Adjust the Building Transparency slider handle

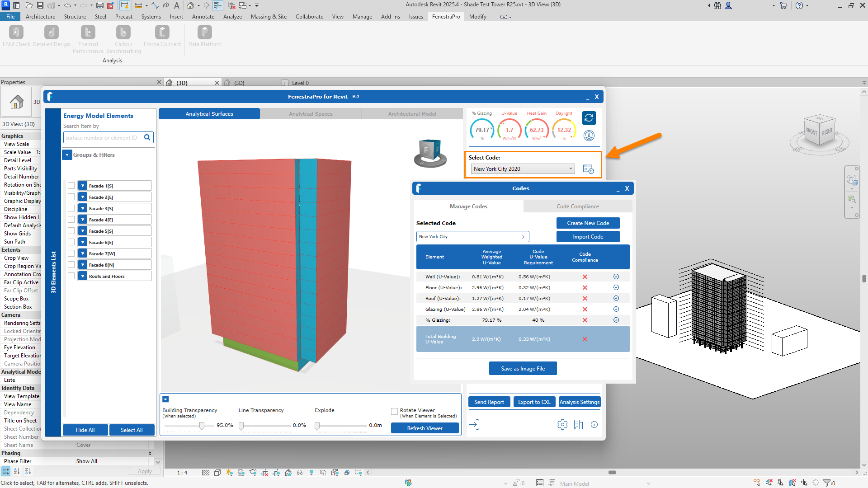coord(202,426)
